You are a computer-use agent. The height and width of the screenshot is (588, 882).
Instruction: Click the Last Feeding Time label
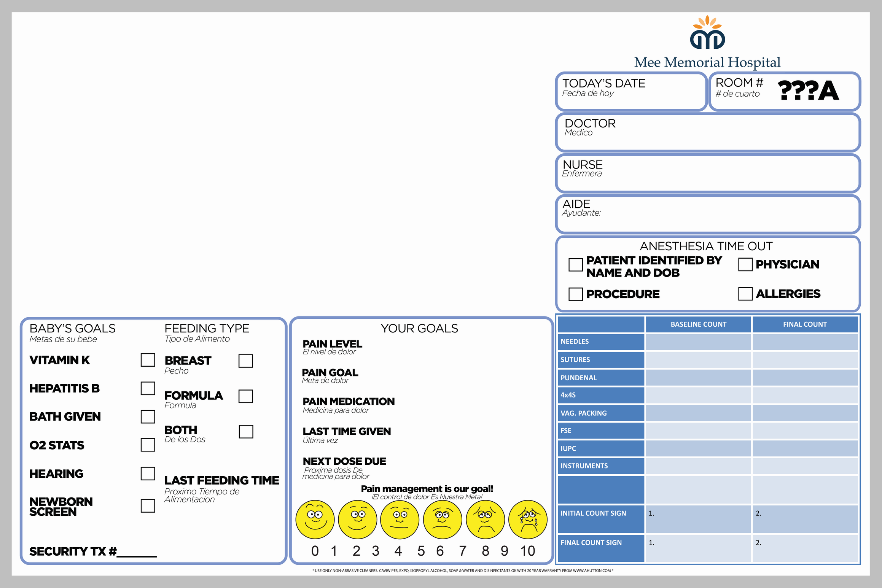pyautogui.click(x=222, y=480)
